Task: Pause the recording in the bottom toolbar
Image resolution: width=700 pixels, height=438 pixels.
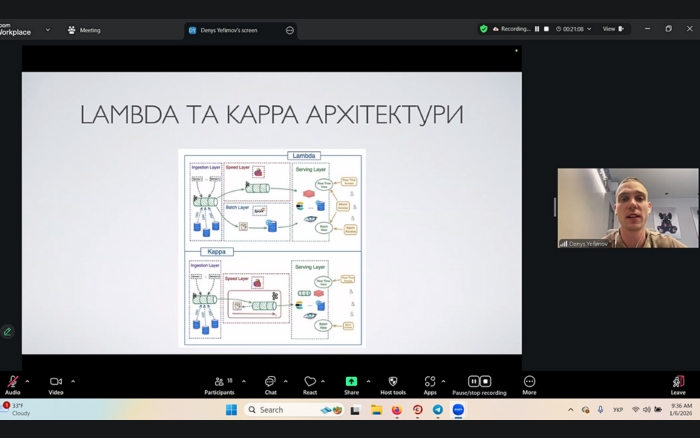Action: 474,381
